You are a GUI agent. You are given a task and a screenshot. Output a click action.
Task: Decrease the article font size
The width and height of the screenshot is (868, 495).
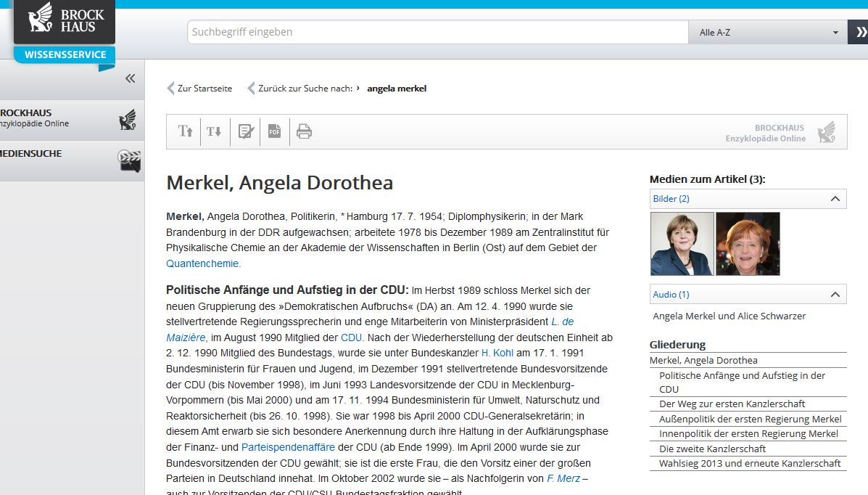214,131
